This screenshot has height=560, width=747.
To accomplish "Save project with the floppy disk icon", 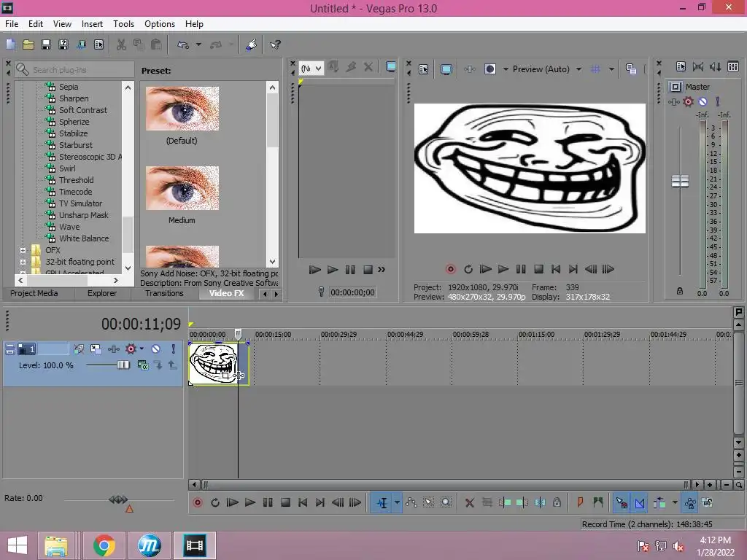I will pos(46,44).
